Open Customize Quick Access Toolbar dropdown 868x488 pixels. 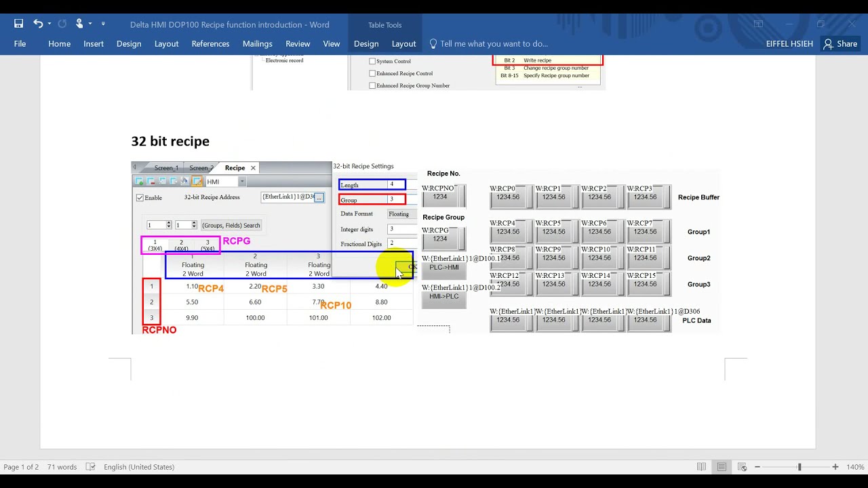[x=103, y=24]
